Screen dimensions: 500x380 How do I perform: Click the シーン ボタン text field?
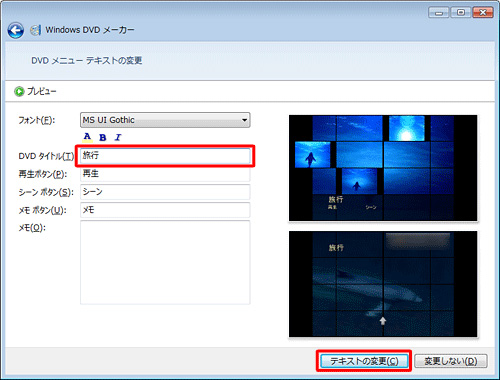165,192
